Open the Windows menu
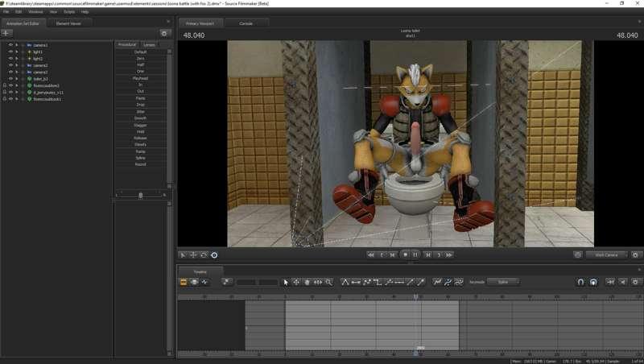The width and height of the screenshot is (644, 364). point(35,12)
